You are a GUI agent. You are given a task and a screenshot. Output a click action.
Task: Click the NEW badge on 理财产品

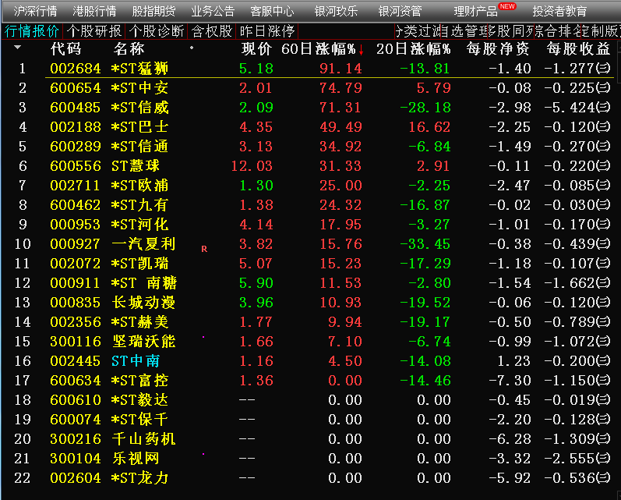pyautogui.click(x=520, y=5)
